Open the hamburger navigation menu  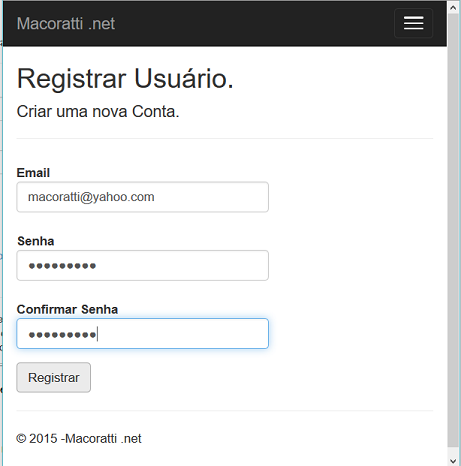click(x=413, y=23)
